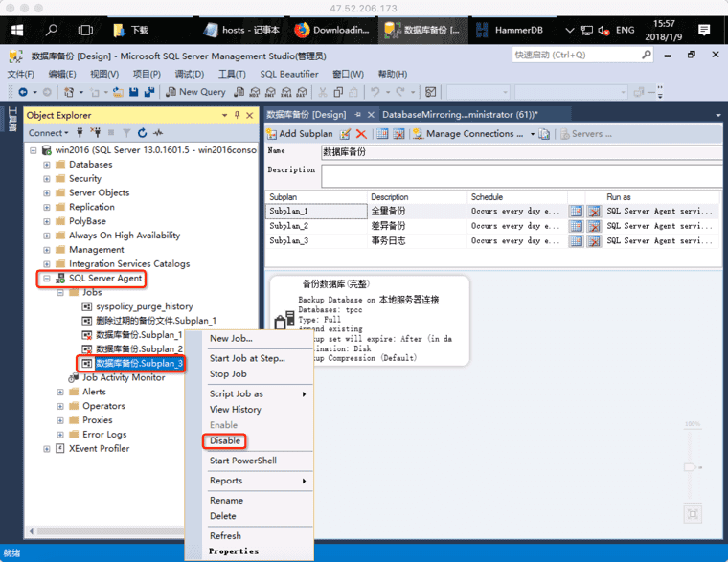Select Job Activity Monitor tree item
Image resolution: width=728 pixels, height=562 pixels.
(124, 378)
